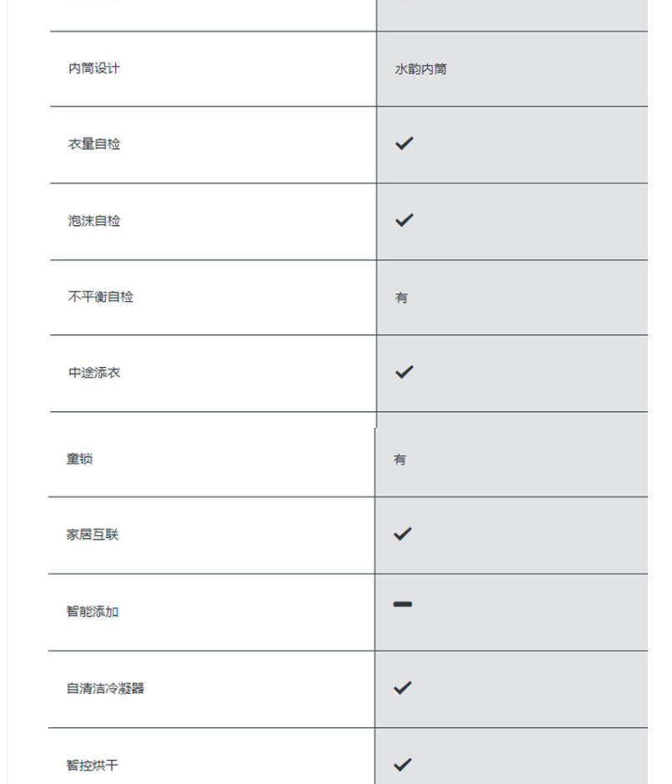Select the checkmark in the 自清洁冷凝器 row
The image size is (672, 784).
coord(403,688)
